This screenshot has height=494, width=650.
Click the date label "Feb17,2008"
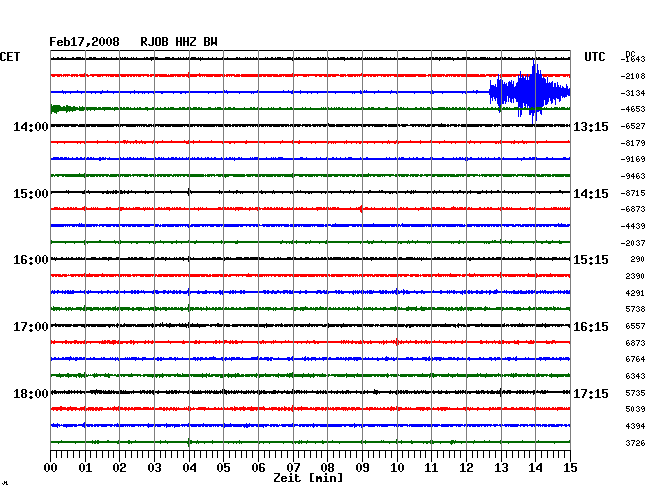click(x=84, y=42)
